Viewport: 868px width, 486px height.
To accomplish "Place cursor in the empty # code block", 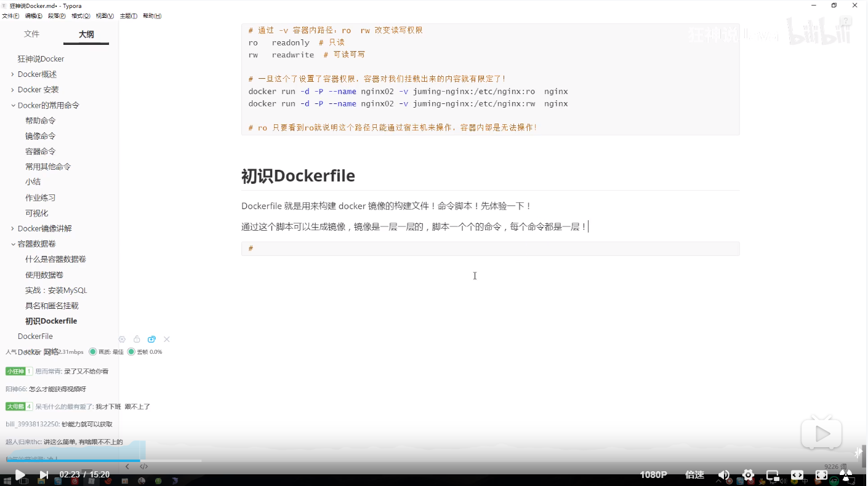I will pos(490,249).
